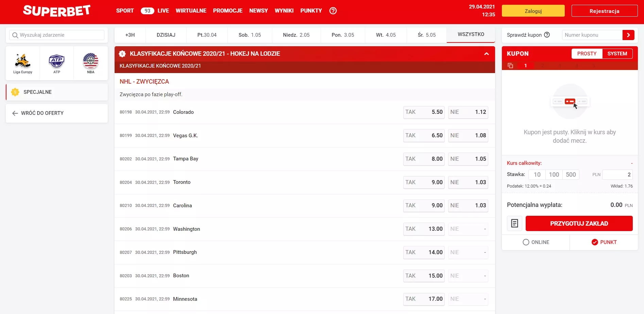Select the Pon. 3.05 date tab
Viewport: 644px width, 314px height.
(343, 35)
